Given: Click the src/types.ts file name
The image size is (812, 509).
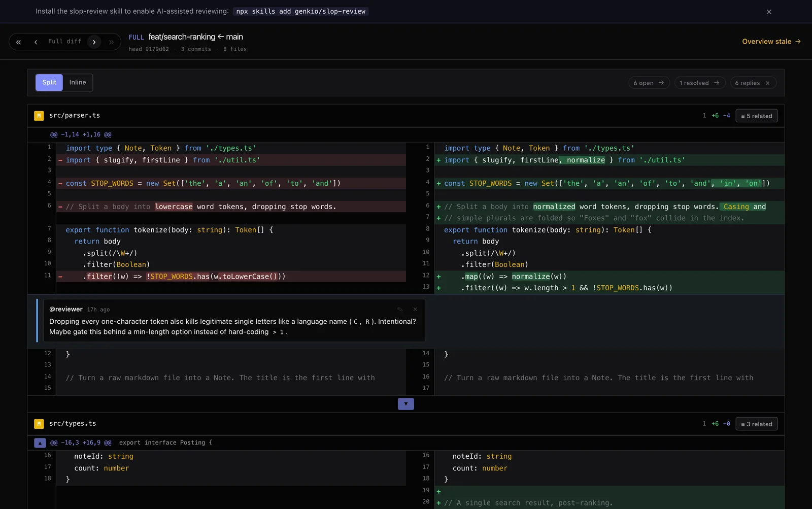Looking at the screenshot, I should pos(73,424).
